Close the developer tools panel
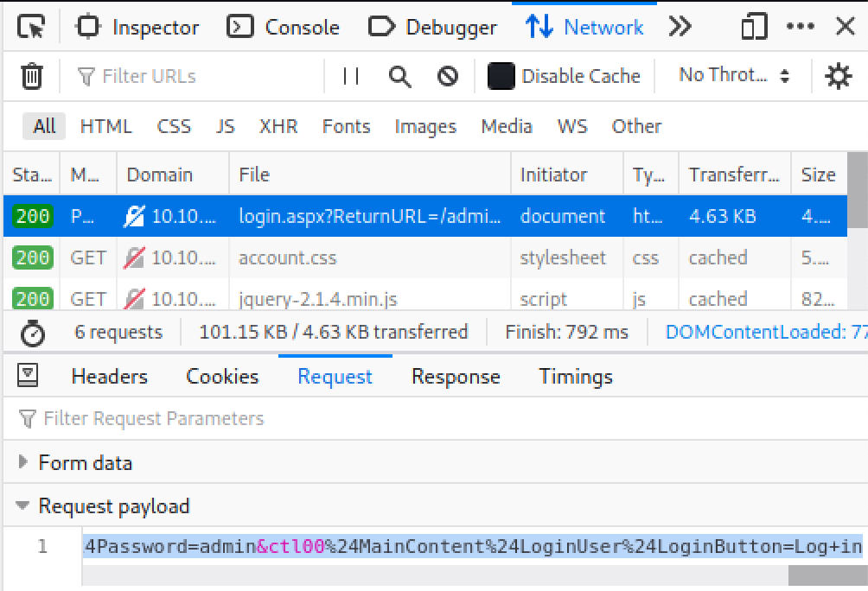Viewport: 868px width, 591px height. (846, 27)
